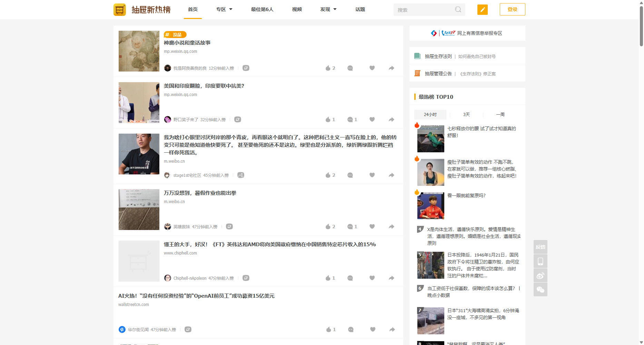This screenshot has width=644, height=345.
Task: Select the 3天 ranking tab
Action: pos(466,114)
